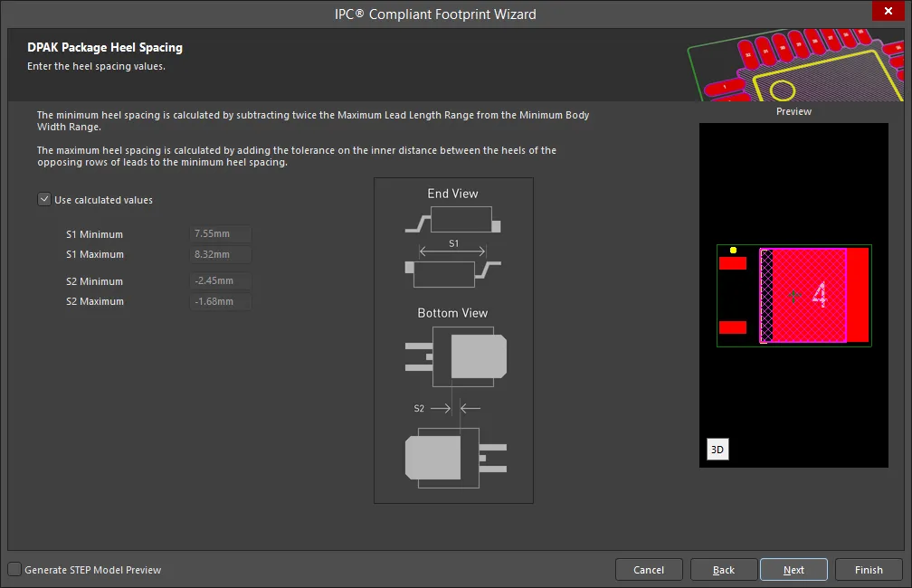Click the DPAK Package Heel Spacing heading
The width and height of the screenshot is (912, 588).
coord(105,48)
